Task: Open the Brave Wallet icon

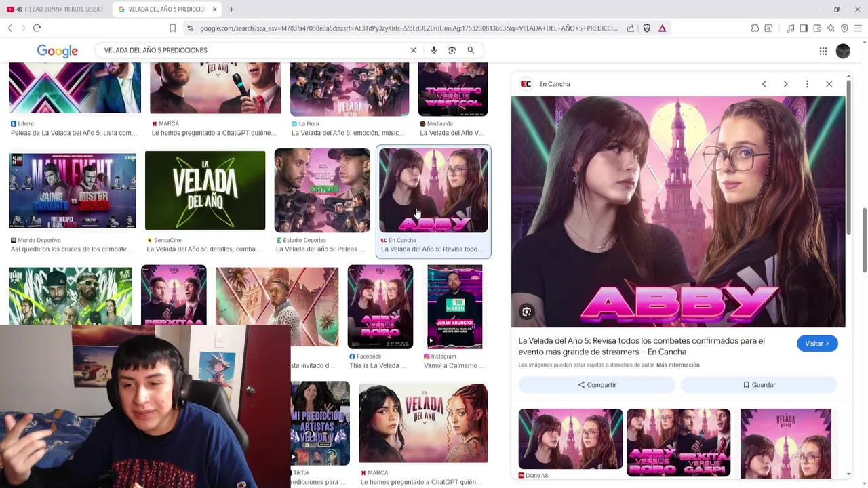Action: click(817, 28)
